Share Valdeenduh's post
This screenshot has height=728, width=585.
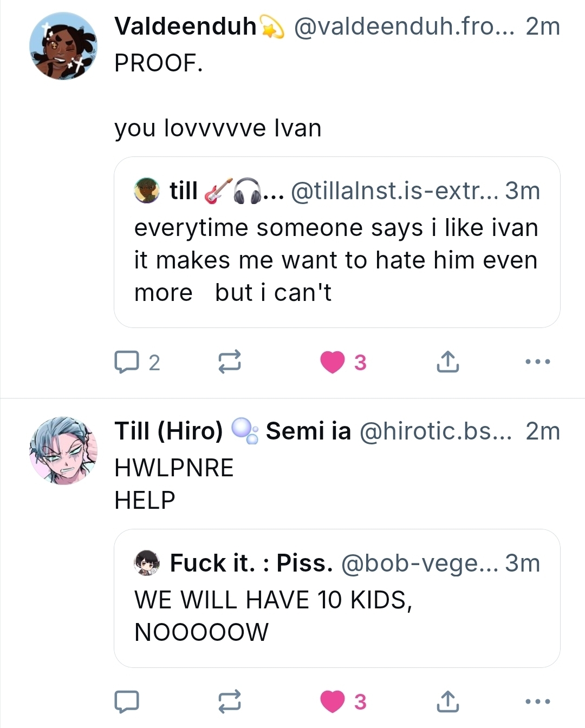coord(447,362)
